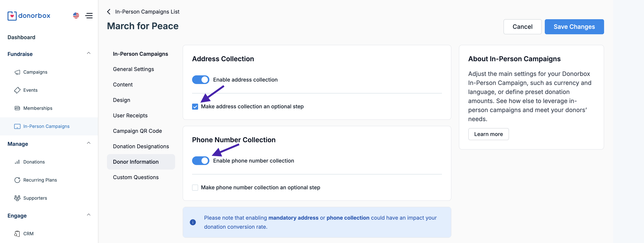Uncheck make address collection optional

coord(195,107)
